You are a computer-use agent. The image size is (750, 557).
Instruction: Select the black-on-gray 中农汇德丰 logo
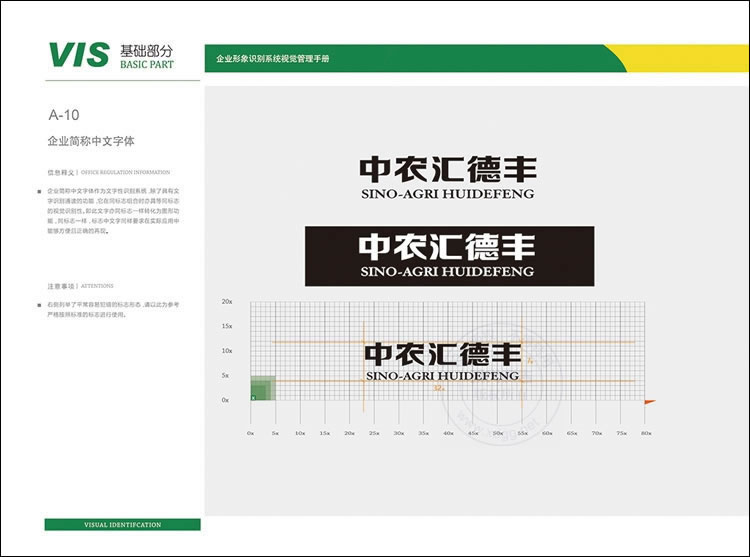coord(447,177)
